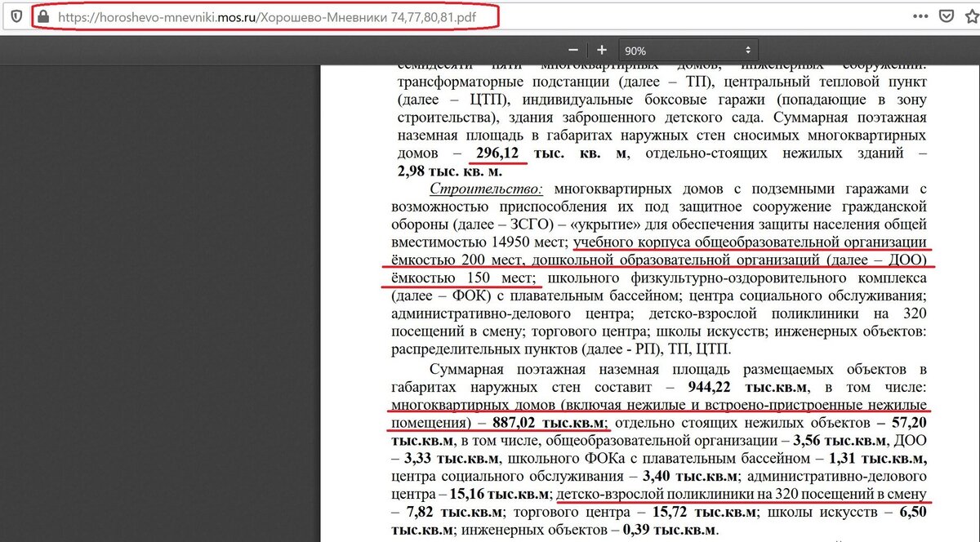Viewport: 980px width, 542px height.
Task: Click the phrase "детско-взрослой поликлиники на 320 посещений в смену"
Action: pyautogui.click(x=743, y=495)
